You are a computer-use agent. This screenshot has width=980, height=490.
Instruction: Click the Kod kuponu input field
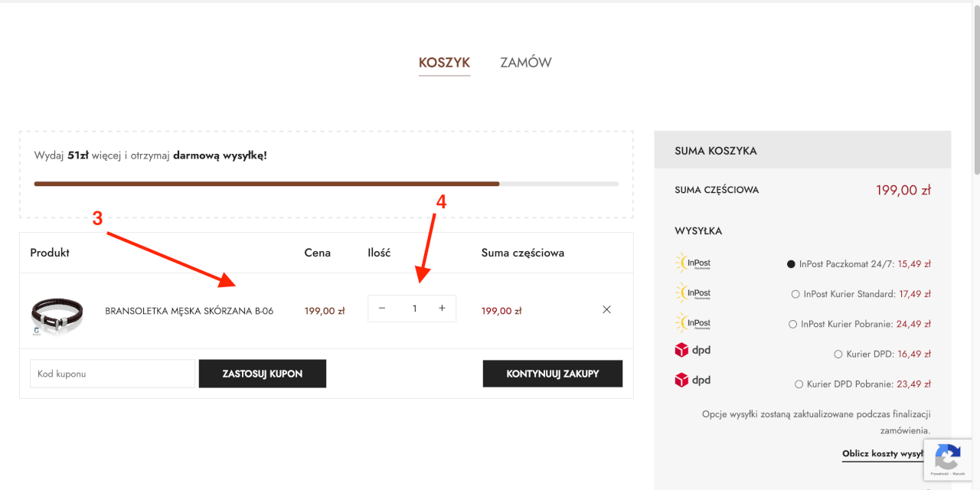pos(113,374)
